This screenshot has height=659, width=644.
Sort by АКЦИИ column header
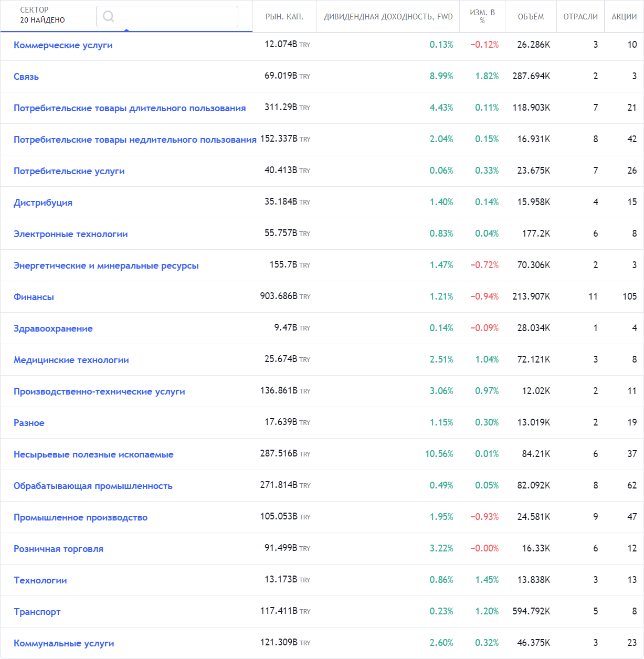coord(624,17)
